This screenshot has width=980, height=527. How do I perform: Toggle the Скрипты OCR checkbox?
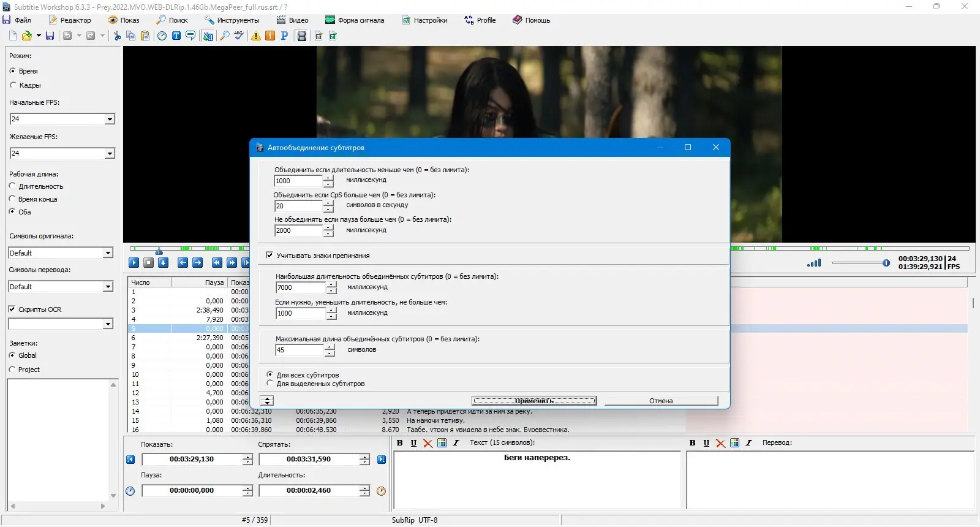(x=12, y=309)
